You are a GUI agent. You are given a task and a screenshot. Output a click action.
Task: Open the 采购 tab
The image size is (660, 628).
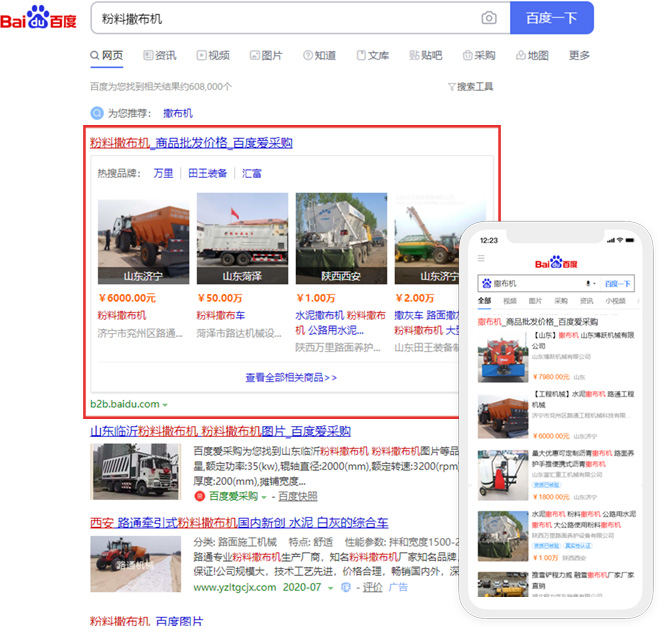point(479,56)
